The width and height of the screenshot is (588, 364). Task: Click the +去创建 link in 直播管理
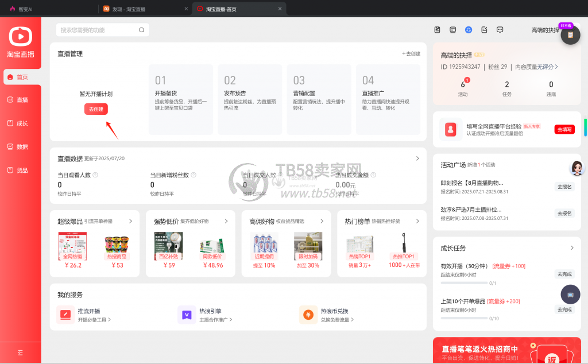pos(411,53)
